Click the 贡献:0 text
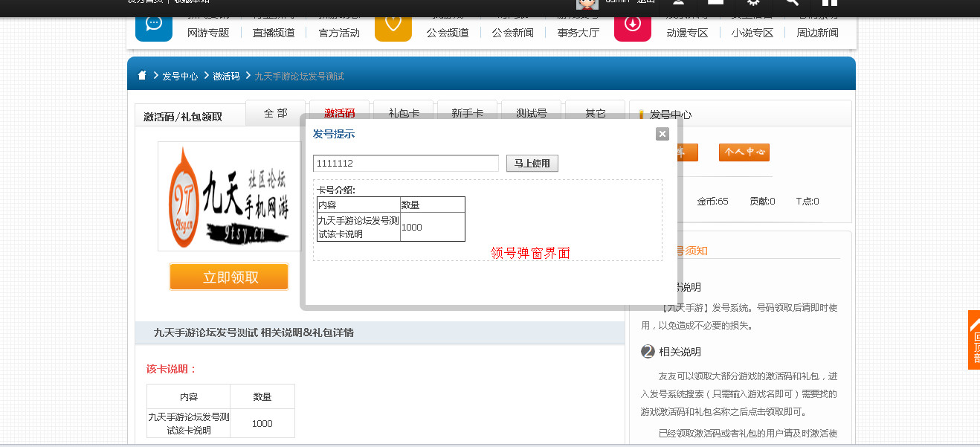Viewport: 980px width, 447px height. pos(762,202)
